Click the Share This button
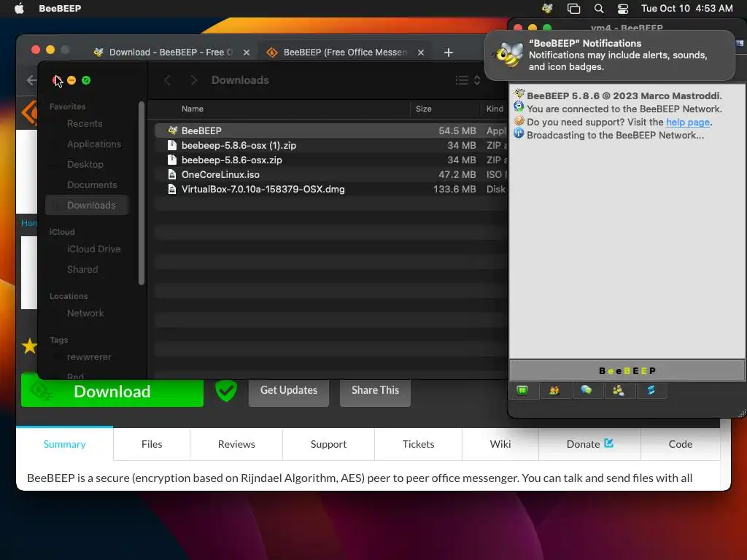 tap(376, 391)
